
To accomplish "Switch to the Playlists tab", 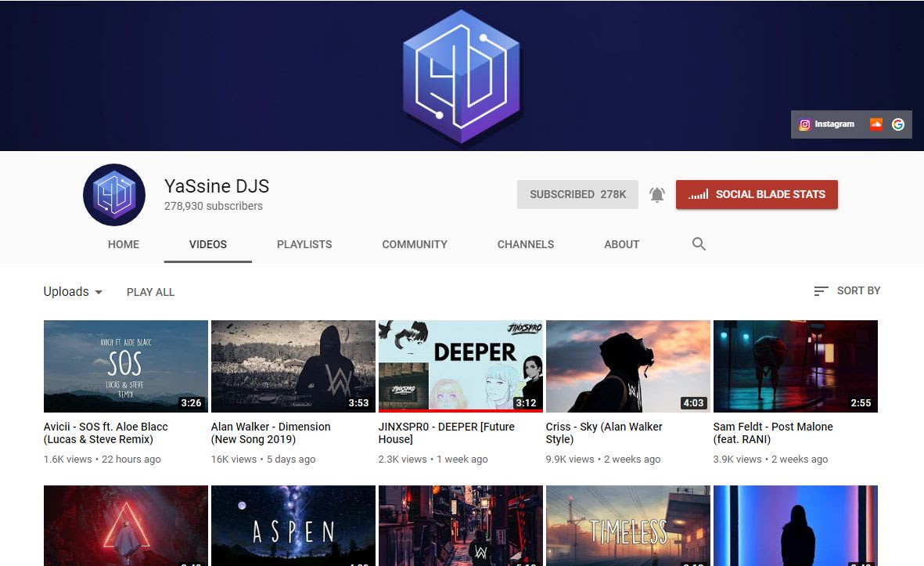I will coord(304,244).
